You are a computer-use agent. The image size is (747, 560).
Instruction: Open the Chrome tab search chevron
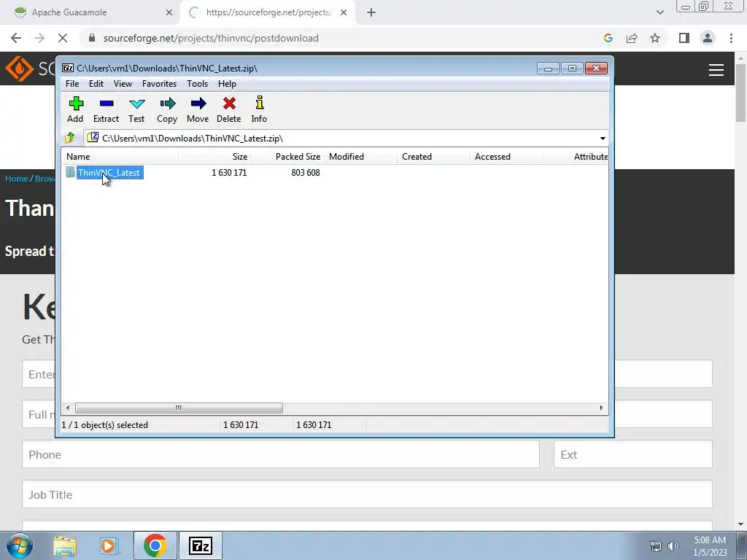pos(659,12)
